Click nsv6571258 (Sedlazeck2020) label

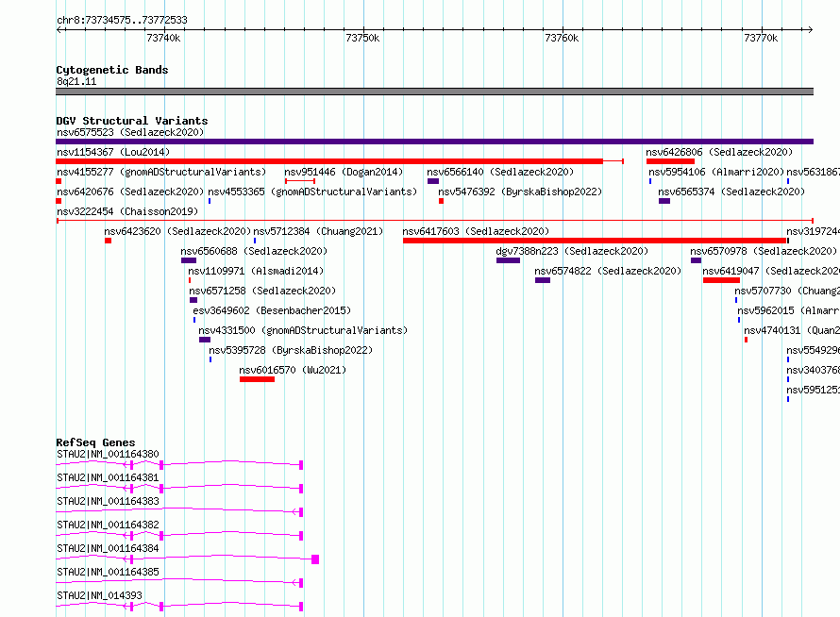click(262, 291)
